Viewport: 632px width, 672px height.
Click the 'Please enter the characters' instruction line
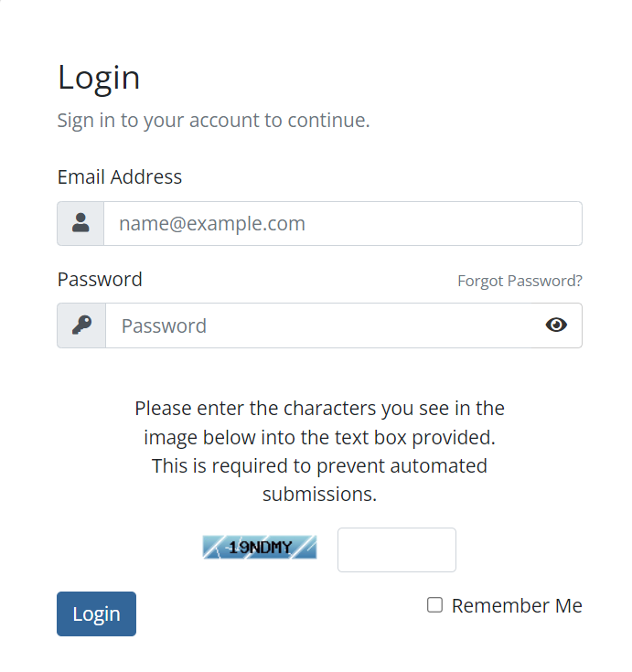[x=319, y=408]
